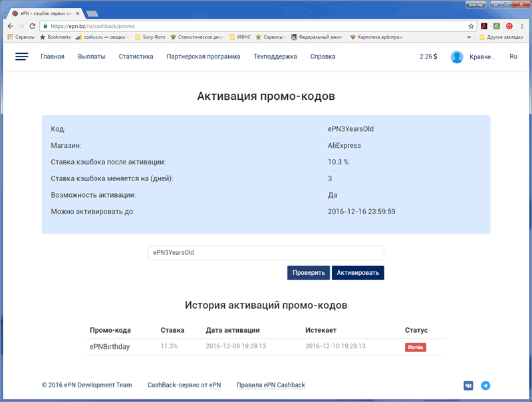The width and height of the screenshot is (532, 402).
Task: Open the Ru language selector
Action: pyautogui.click(x=513, y=57)
